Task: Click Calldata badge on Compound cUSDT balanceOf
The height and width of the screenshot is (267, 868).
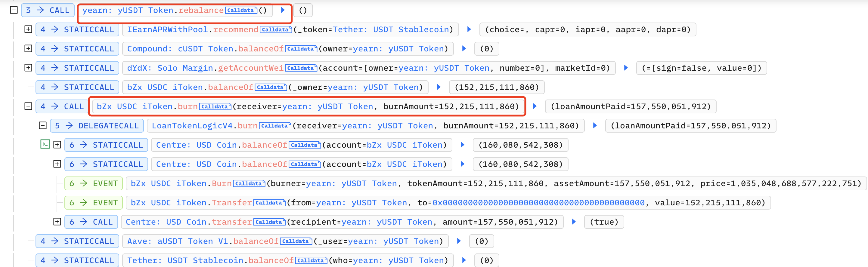Action: coord(301,49)
